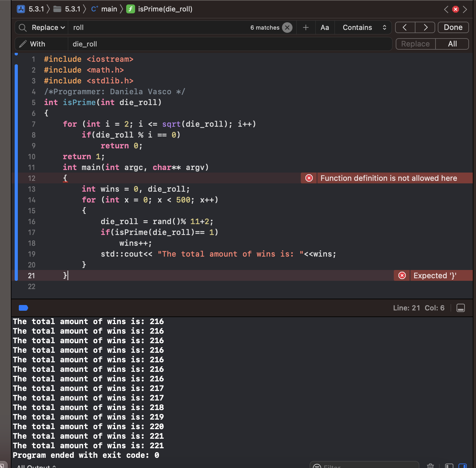Open the 5.3.1 folder breadcrumb
The width and height of the screenshot is (476, 468).
(67, 9)
